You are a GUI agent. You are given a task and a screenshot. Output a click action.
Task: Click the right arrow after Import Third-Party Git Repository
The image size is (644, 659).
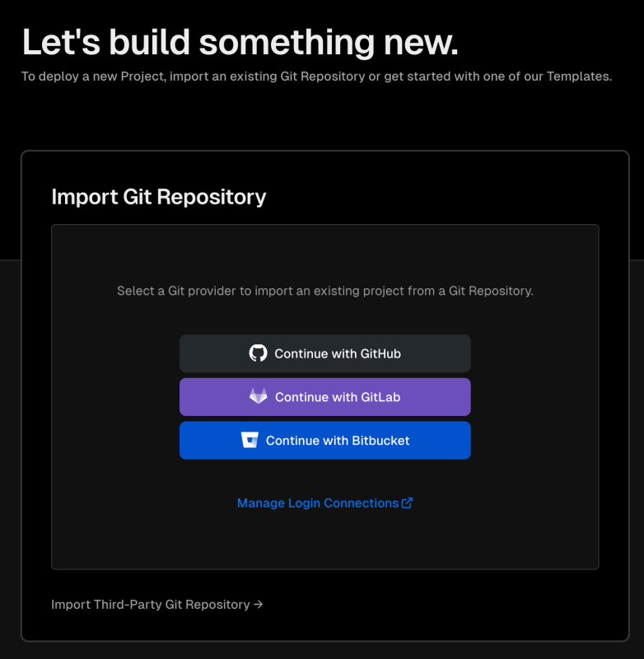click(x=259, y=605)
